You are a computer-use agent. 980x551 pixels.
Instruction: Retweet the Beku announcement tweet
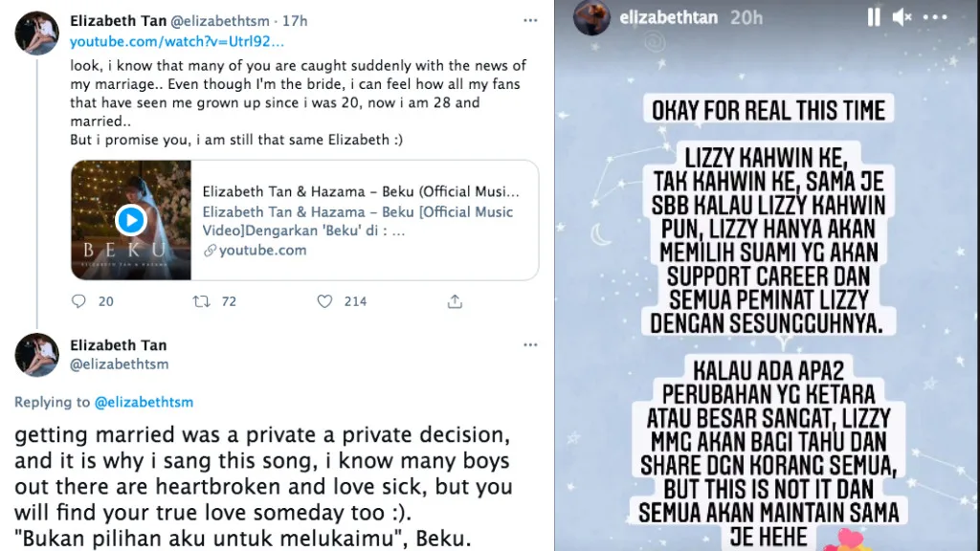point(201,301)
